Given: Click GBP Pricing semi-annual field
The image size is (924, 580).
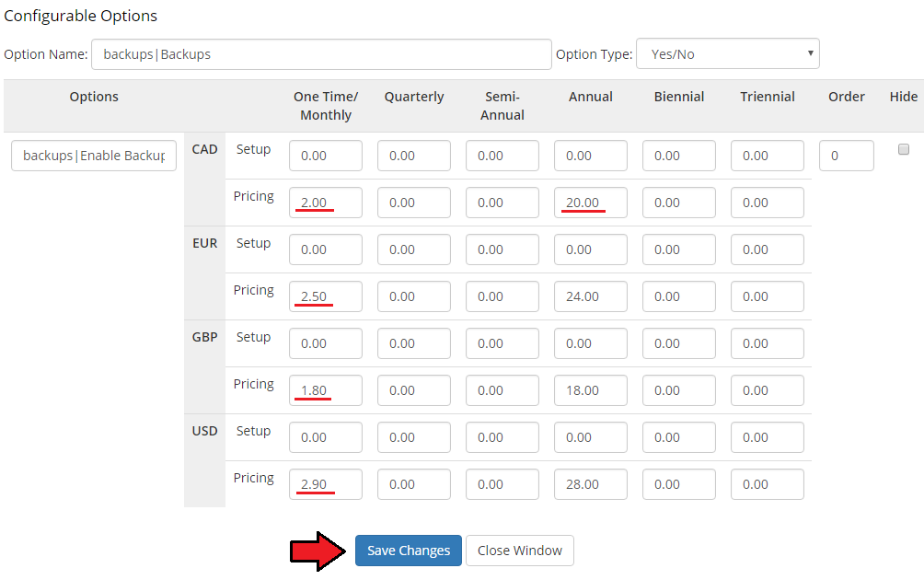Looking at the screenshot, I should pyautogui.click(x=502, y=390).
